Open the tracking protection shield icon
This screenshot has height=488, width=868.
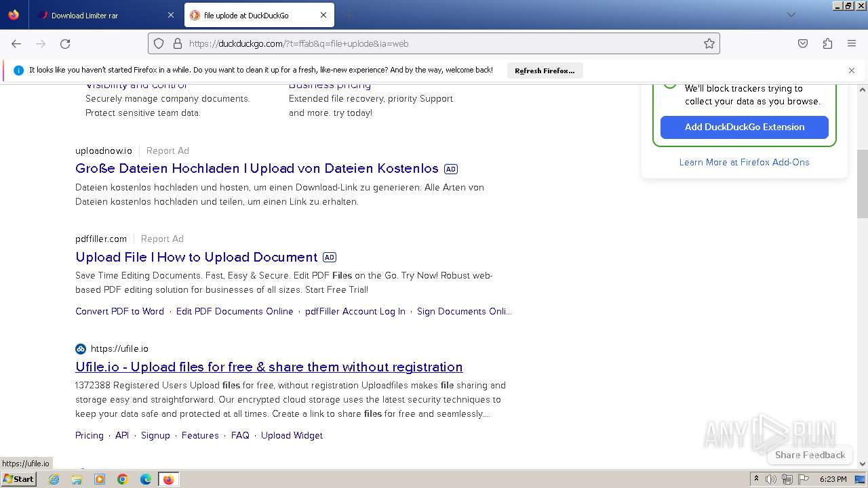coord(159,43)
